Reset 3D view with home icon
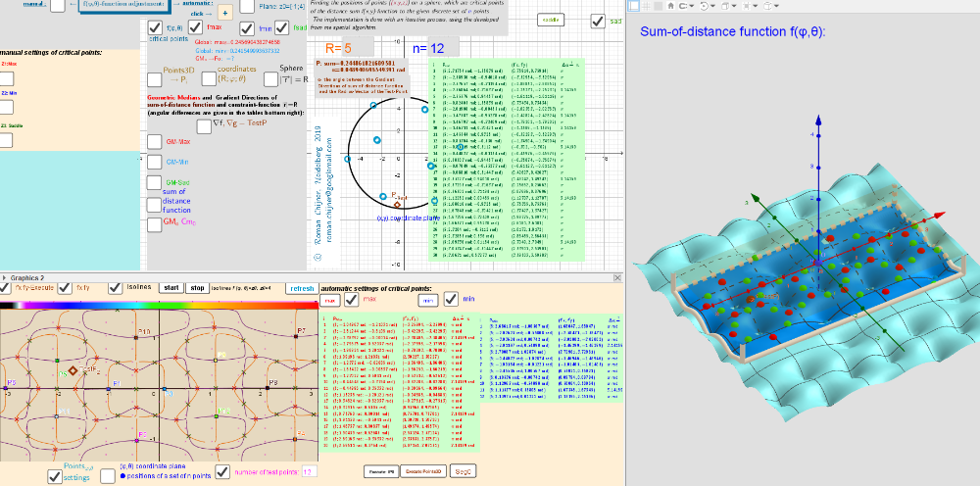Image resolution: width=980 pixels, height=486 pixels. (671, 6)
